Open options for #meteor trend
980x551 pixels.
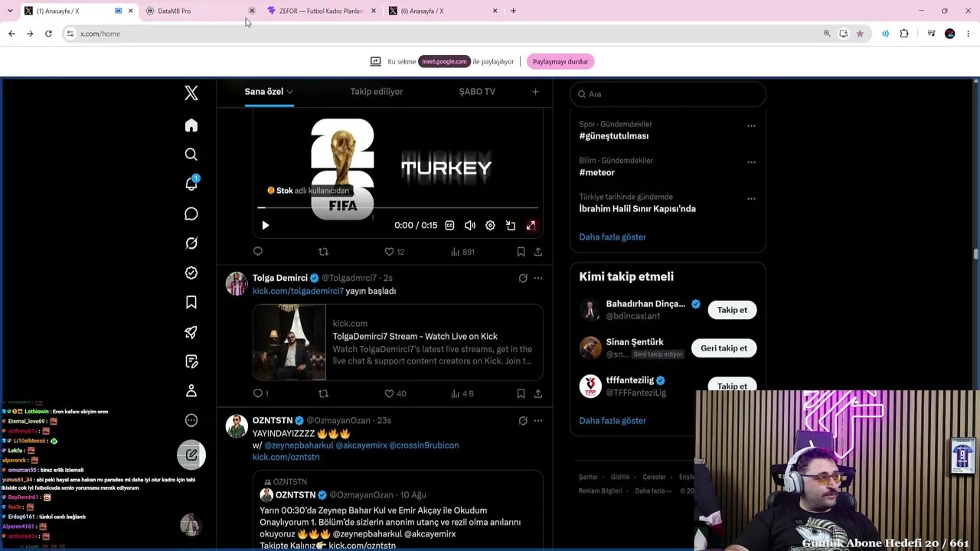pyautogui.click(x=751, y=162)
